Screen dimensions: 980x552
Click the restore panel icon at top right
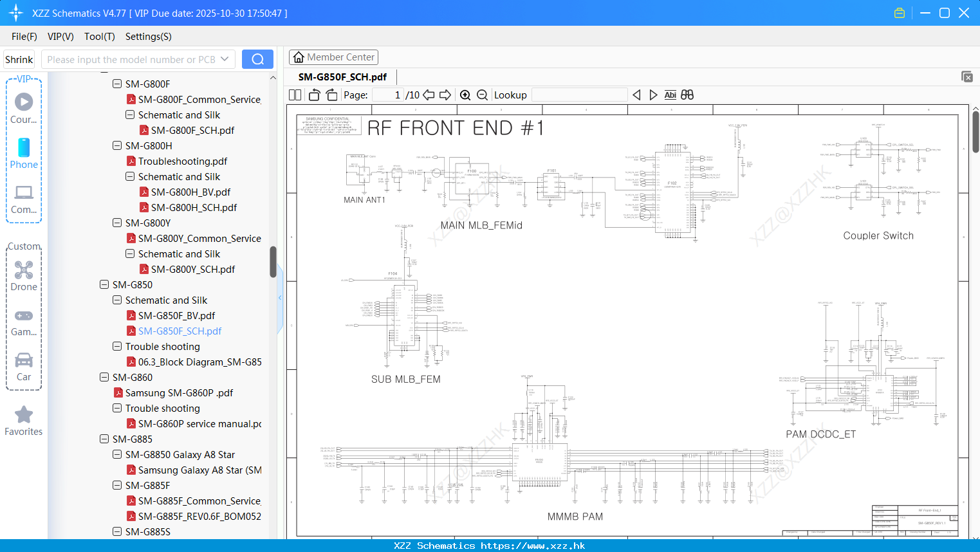(x=967, y=77)
